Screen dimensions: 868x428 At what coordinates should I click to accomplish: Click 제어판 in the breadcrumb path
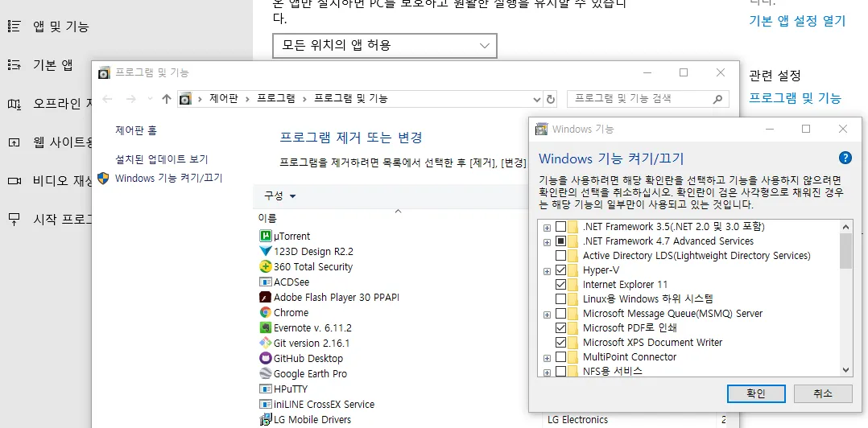click(224, 99)
